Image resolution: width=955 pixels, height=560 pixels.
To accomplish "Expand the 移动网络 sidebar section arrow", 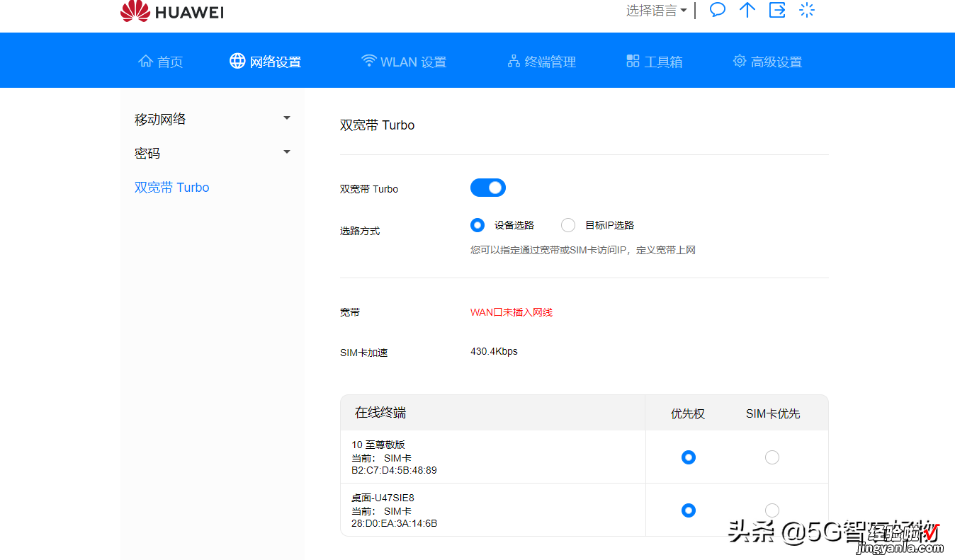I will pyautogui.click(x=287, y=118).
